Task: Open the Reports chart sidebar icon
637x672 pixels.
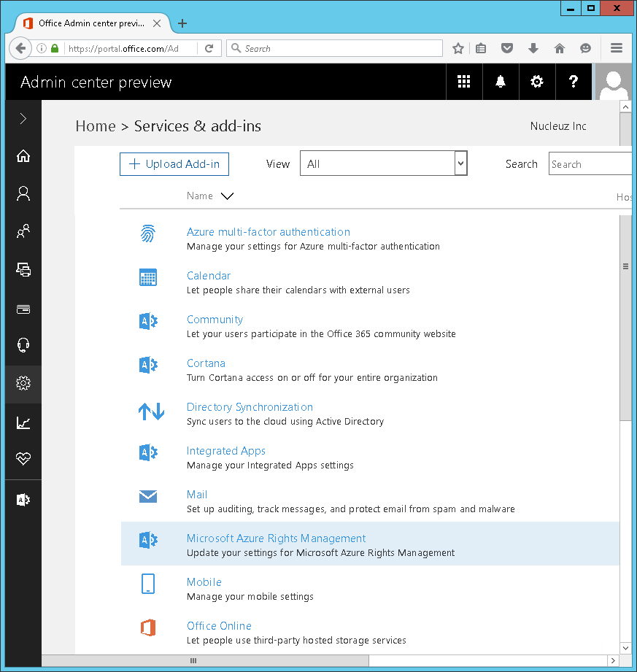Action: pos(23,423)
